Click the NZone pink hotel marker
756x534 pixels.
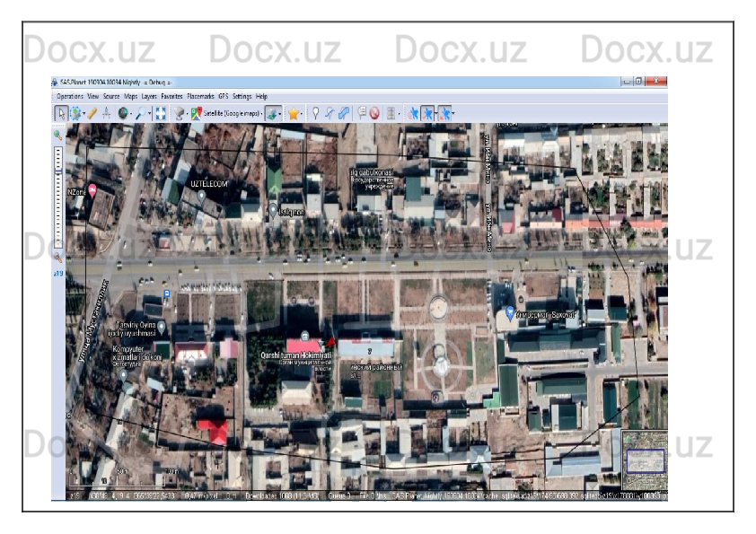coord(92,189)
